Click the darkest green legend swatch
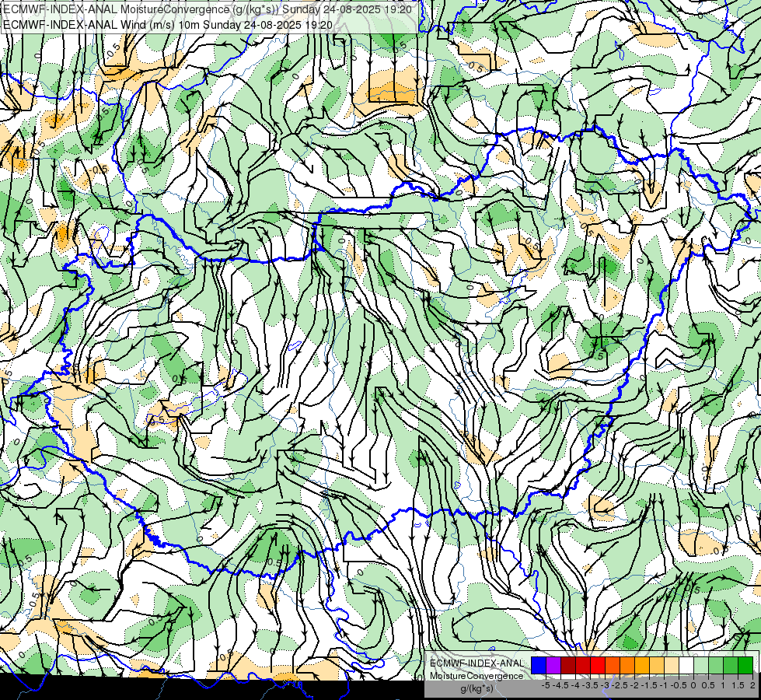Viewport: 761px width, 700px height. tap(745, 665)
